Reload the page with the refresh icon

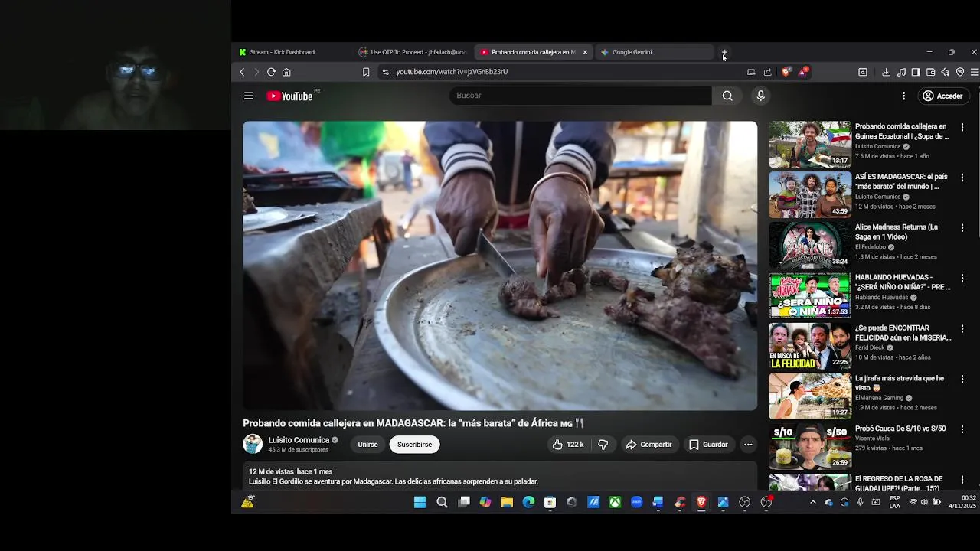point(271,72)
